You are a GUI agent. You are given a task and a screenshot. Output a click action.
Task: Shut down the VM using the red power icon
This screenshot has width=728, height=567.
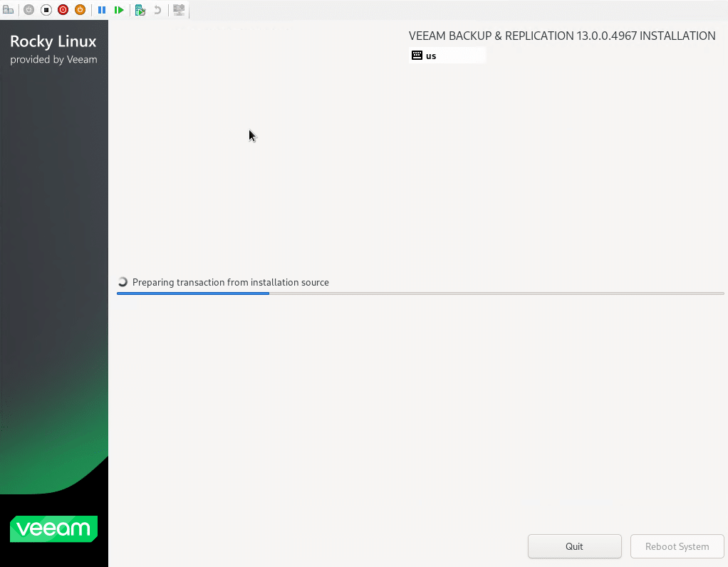[63, 10]
